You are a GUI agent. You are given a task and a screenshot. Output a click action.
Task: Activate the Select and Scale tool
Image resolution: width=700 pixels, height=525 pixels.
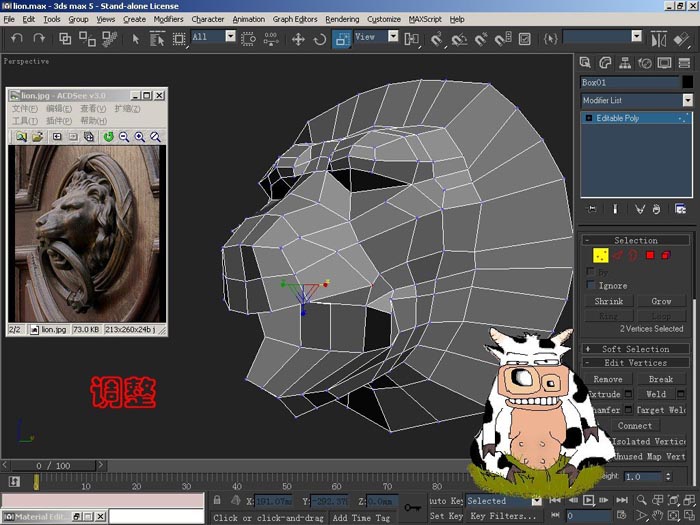[x=342, y=39]
